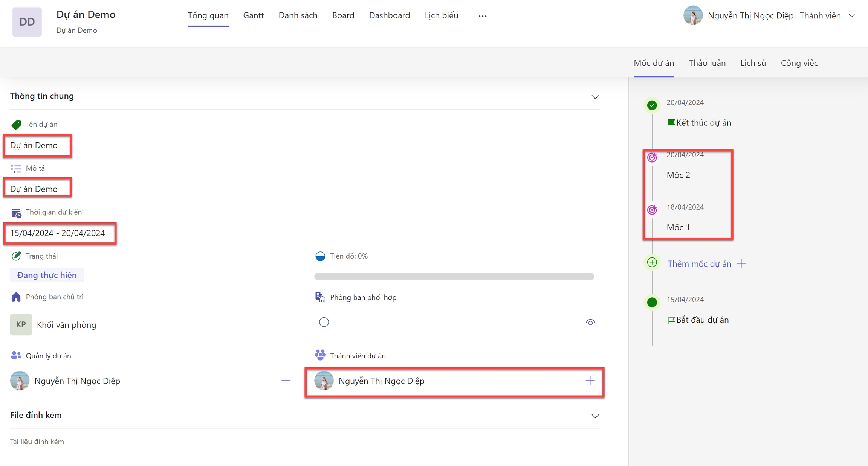Collapse the File đính kèm section
This screenshot has height=466, width=868.
point(595,416)
